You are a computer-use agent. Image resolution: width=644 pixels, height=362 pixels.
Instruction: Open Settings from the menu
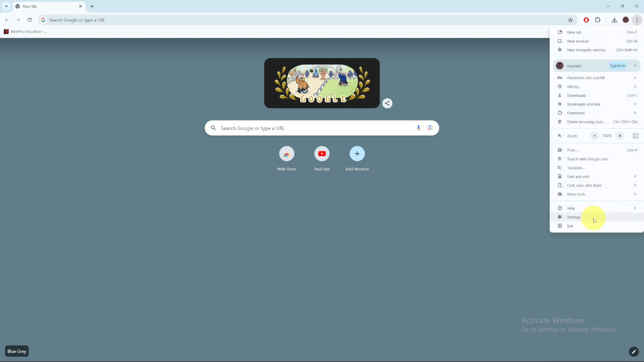(x=597, y=217)
